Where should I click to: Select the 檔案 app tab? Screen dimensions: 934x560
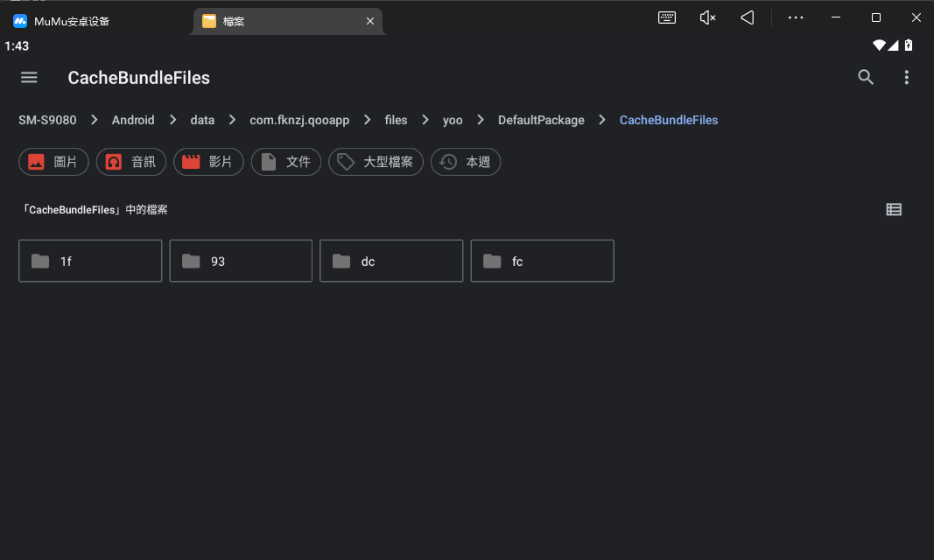(x=286, y=21)
